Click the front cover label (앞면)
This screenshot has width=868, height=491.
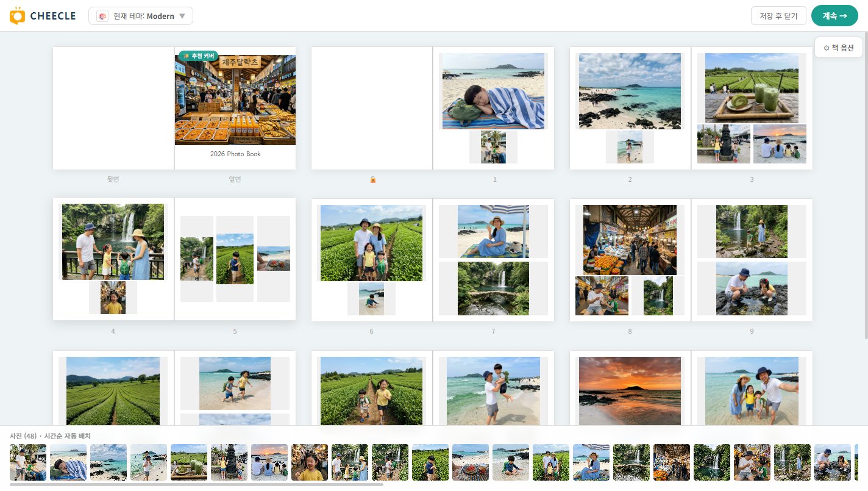pyautogui.click(x=235, y=179)
